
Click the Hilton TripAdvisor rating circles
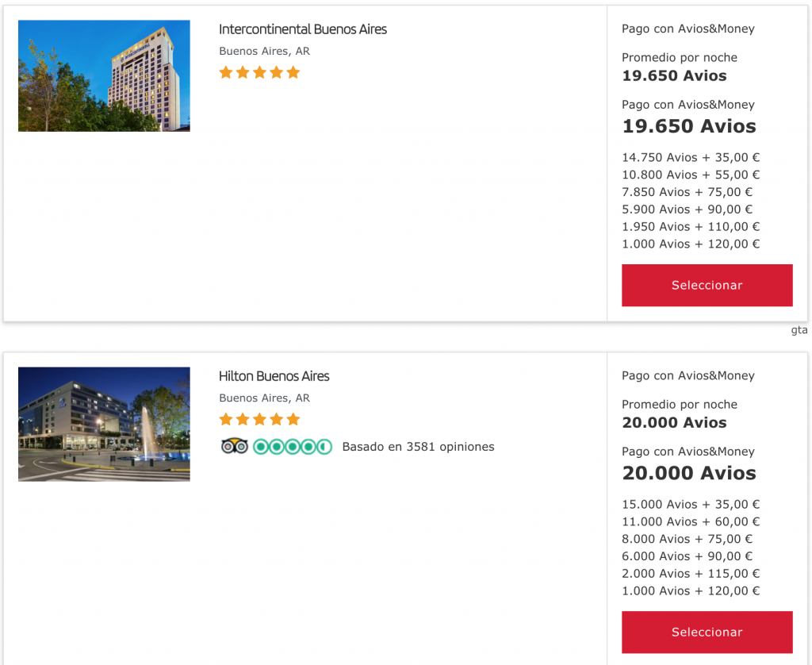tap(292, 447)
